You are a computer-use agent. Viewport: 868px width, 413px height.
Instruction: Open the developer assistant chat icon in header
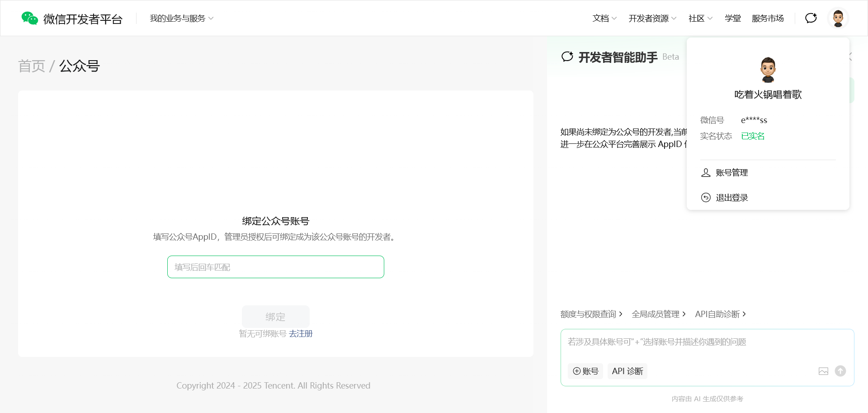(x=811, y=18)
